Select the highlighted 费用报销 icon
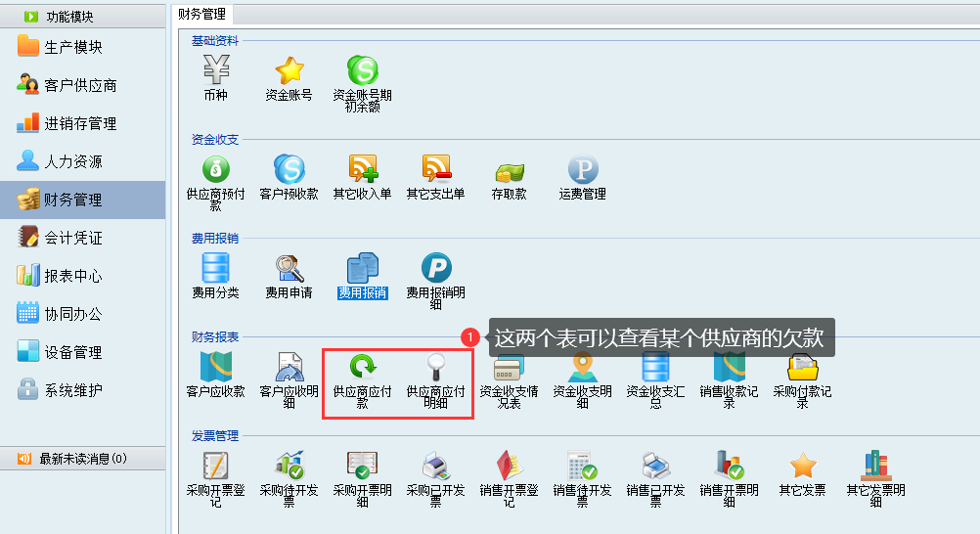Image resolution: width=980 pixels, height=534 pixels. (362, 269)
